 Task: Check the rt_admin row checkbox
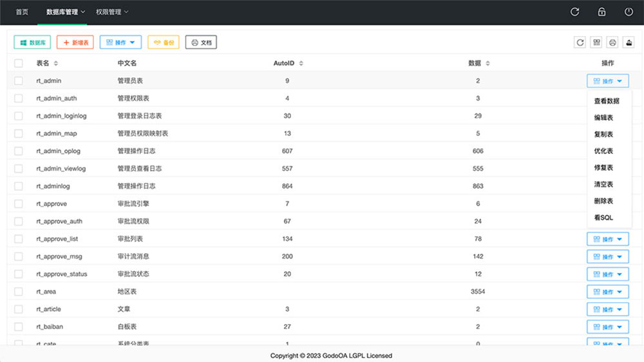pyautogui.click(x=19, y=81)
